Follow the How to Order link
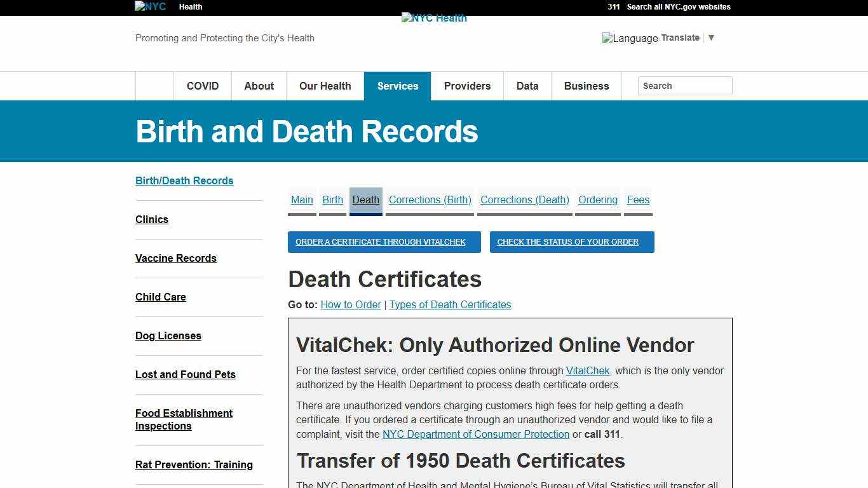Viewport: 868px width, 488px height. (351, 304)
